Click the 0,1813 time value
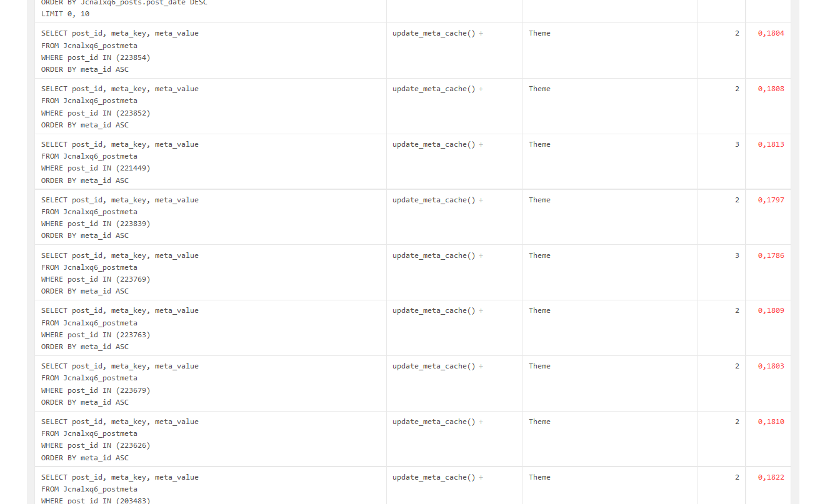 (771, 145)
